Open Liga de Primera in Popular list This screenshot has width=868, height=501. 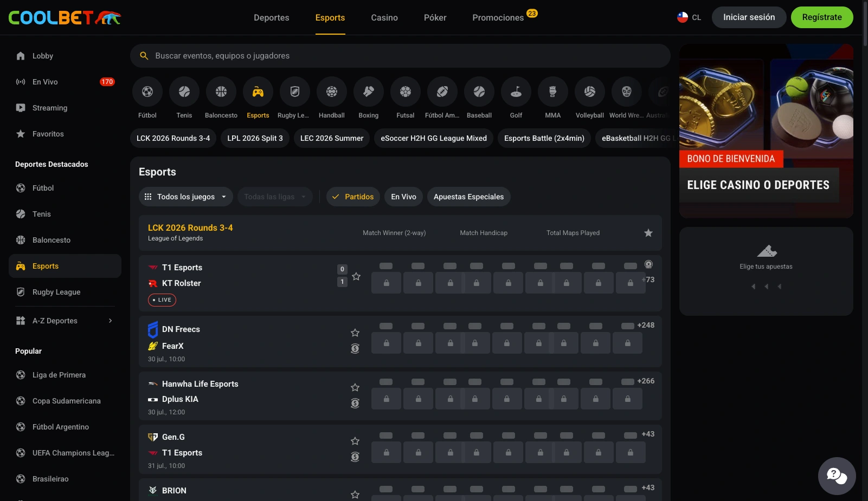[x=65, y=375]
